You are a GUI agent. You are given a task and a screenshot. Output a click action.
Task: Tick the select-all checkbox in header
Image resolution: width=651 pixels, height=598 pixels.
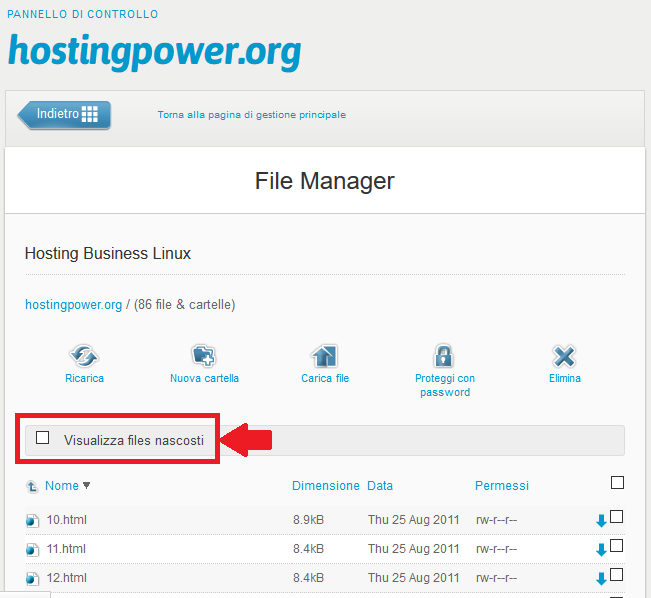click(617, 483)
